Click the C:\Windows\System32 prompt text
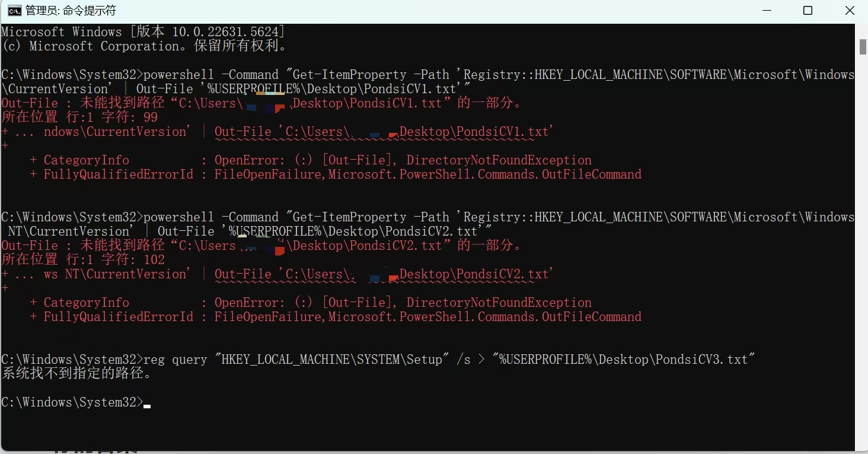The image size is (868, 454). tap(71, 402)
